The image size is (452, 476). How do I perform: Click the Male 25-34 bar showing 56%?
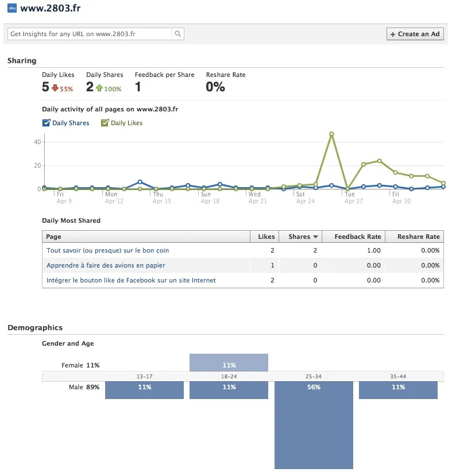(314, 425)
